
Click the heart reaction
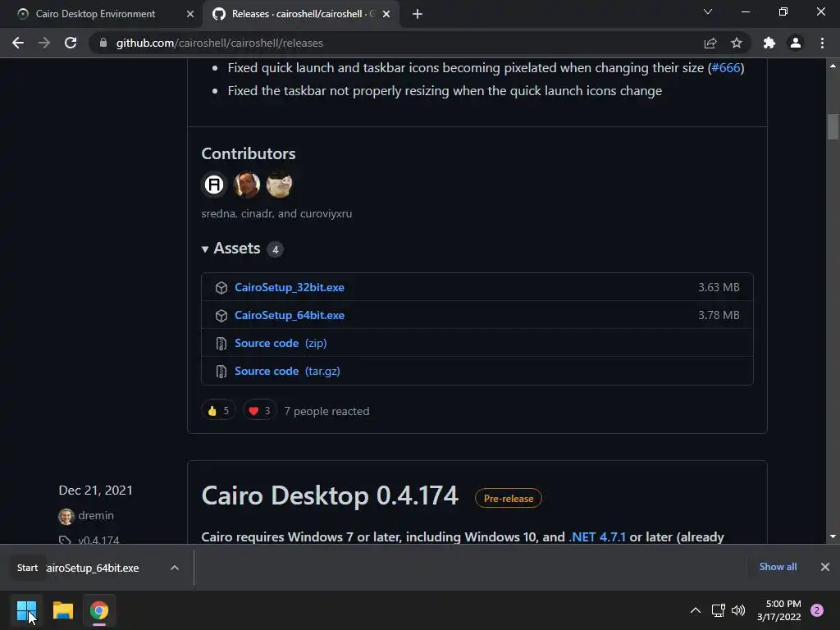[260, 411]
